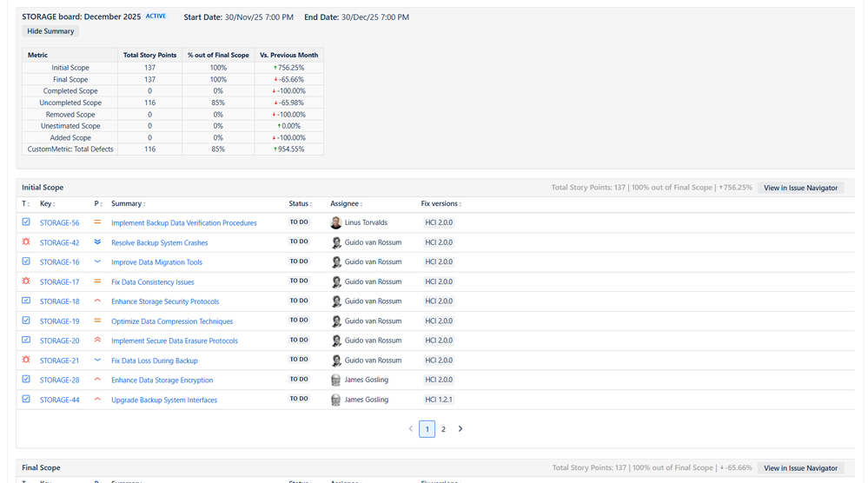The height and width of the screenshot is (483, 868).
Task: Click low priority icon for STORAGE-16
Action: click(97, 261)
